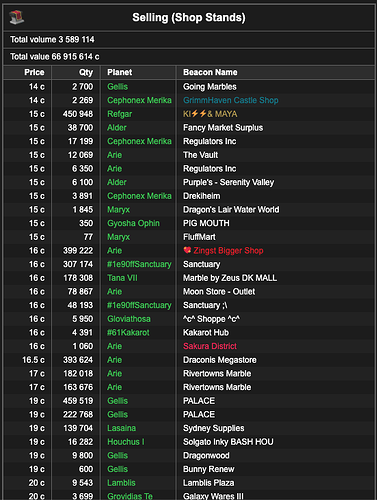Image resolution: width=377 pixels, height=500 pixels.
Task: Click "The Vault" beacon name
Action: click(200, 155)
